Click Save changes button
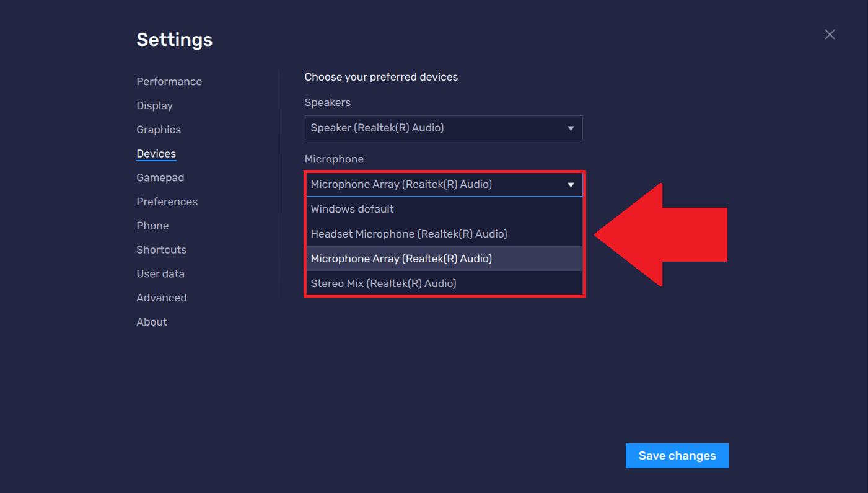 pyautogui.click(x=677, y=456)
